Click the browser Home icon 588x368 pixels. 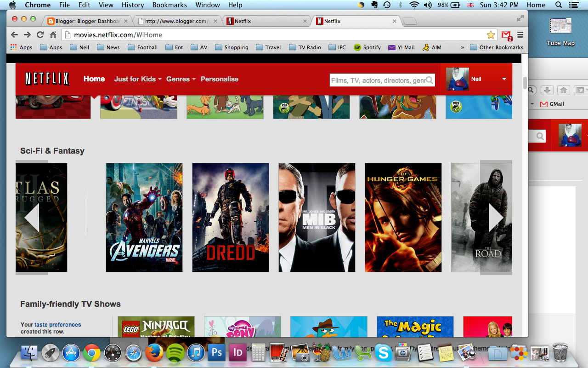(53, 35)
